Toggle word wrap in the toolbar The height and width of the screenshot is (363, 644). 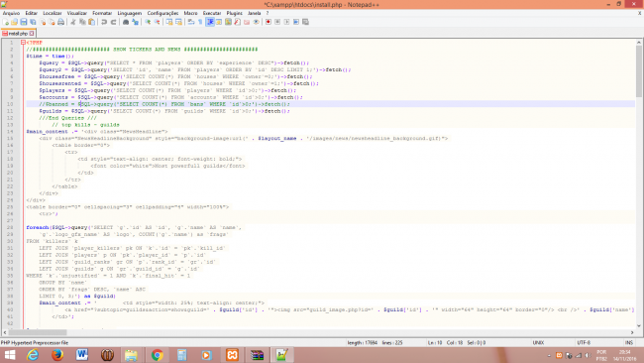pos(191,22)
